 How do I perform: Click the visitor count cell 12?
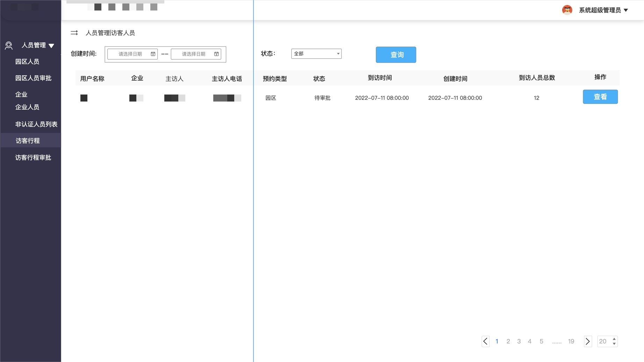tap(537, 98)
